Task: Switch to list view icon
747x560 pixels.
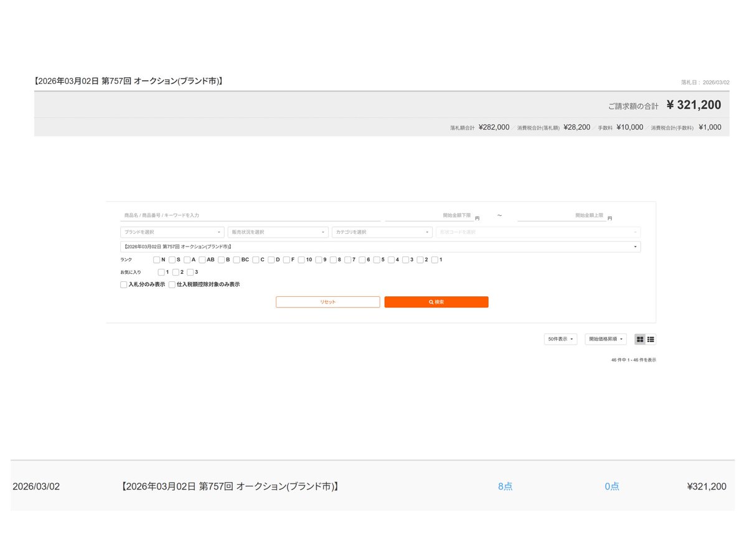Action: [651, 339]
